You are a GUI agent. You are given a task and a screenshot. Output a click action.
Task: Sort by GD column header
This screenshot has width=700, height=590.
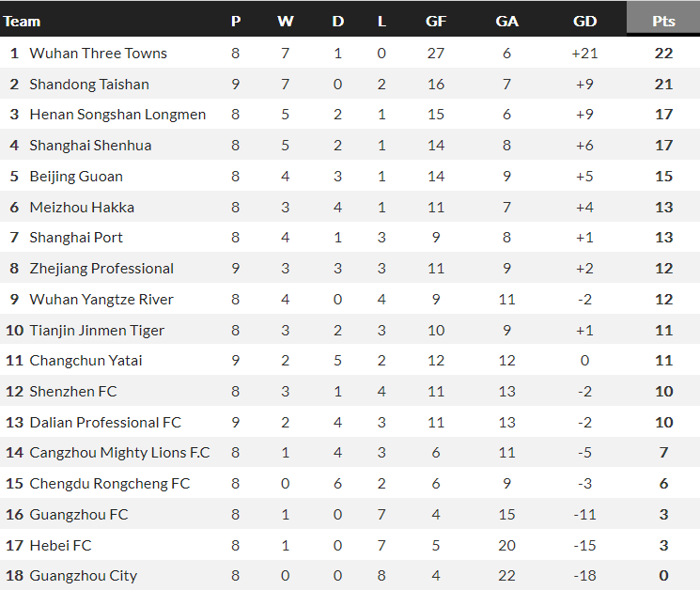(x=584, y=21)
